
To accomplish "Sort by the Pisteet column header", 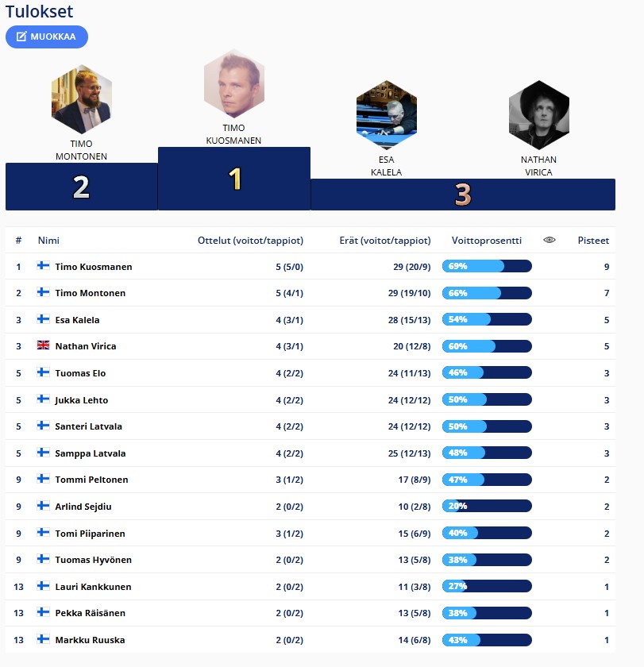I will [593, 241].
